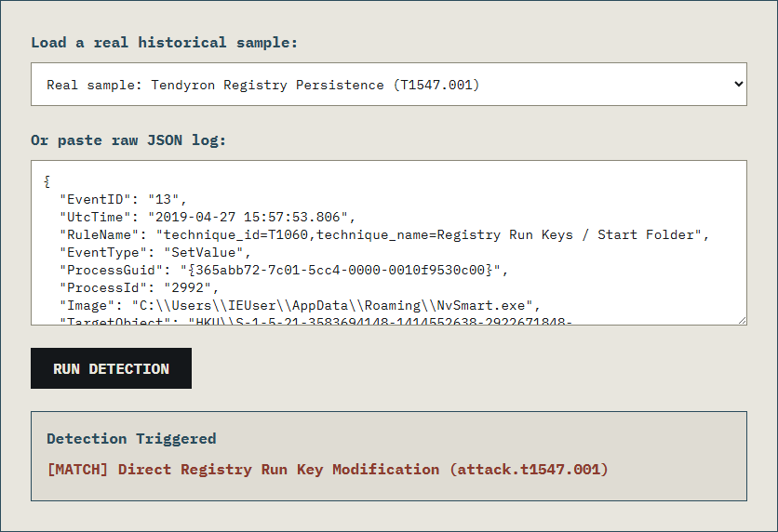Place cursor on the ProcessId 2992 line
Screen dimensions: 778x532
click(139, 288)
